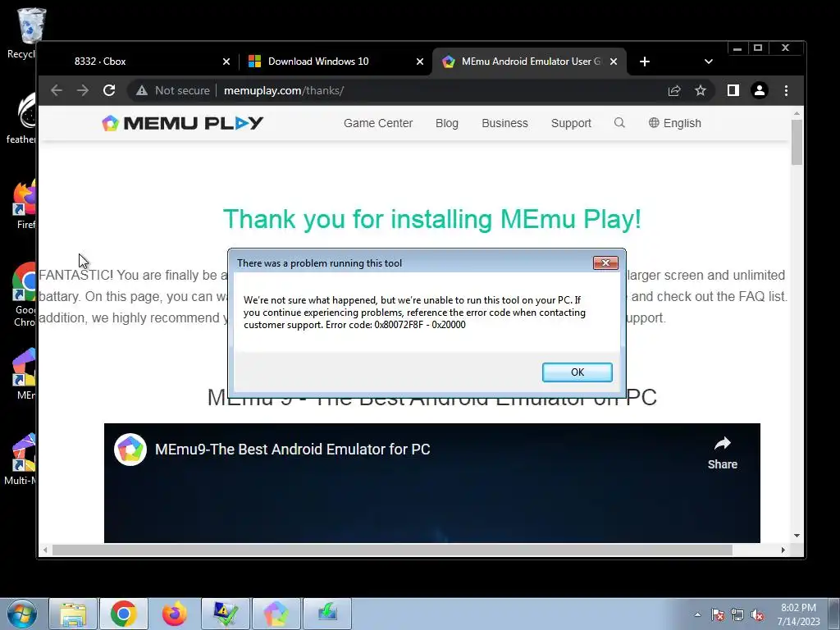Viewport: 840px width, 630px height.
Task: Click the MEMU PLAY logo
Action: pyautogui.click(x=182, y=123)
